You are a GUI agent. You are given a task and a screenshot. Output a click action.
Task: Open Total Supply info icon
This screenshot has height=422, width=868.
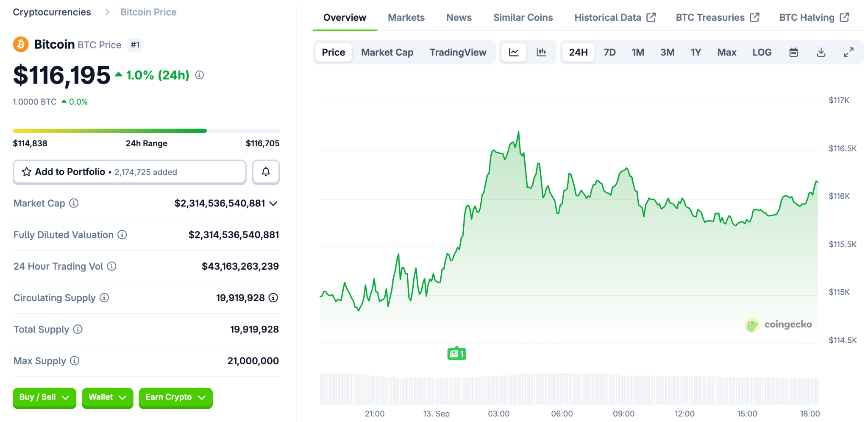tap(78, 329)
